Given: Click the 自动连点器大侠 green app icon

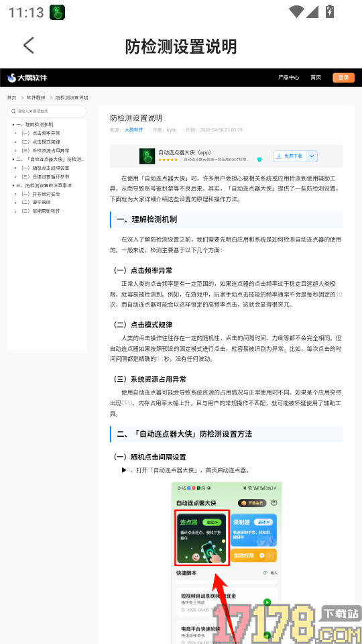Looking at the screenshot, I should [x=147, y=156].
